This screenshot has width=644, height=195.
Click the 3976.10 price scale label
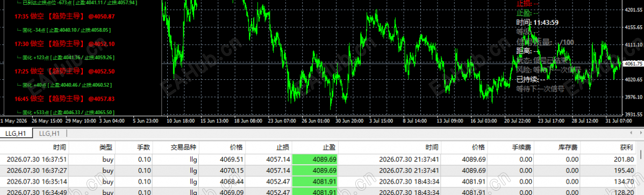click(633, 97)
